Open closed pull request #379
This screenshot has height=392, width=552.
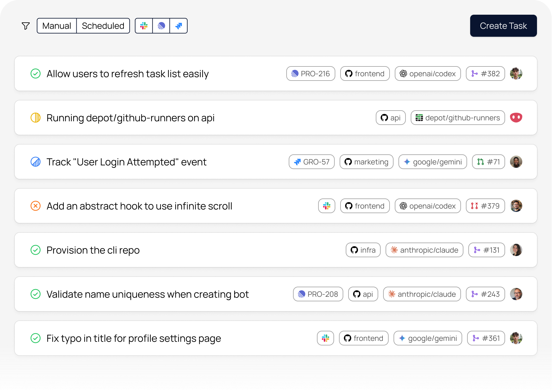485,206
